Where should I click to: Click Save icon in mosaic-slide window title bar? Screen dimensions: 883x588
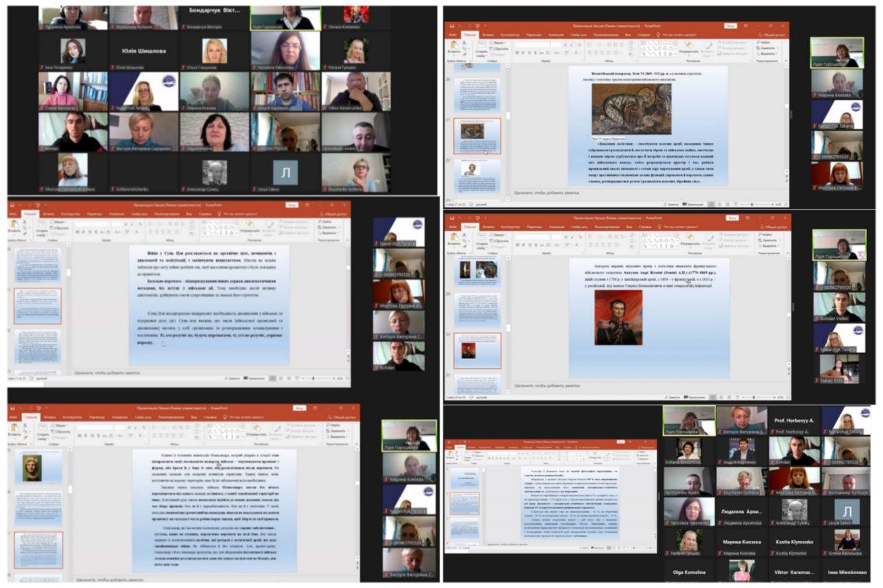[452, 26]
